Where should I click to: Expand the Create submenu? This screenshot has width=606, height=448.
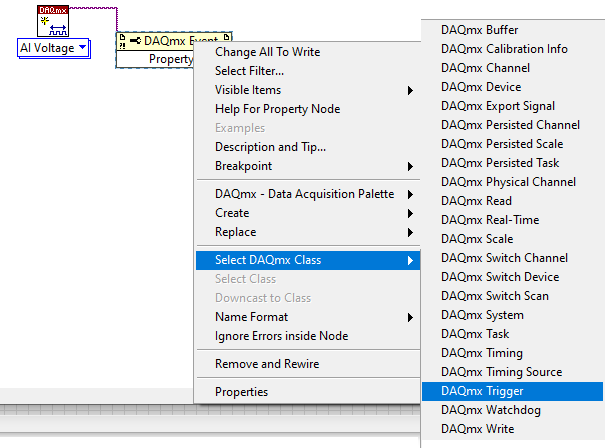pyautogui.click(x=308, y=213)
